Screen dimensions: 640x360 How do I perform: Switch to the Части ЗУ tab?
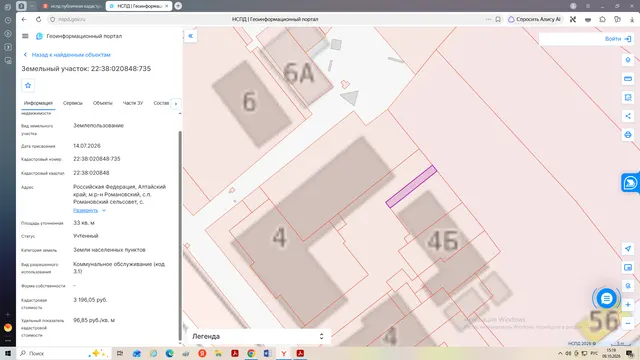pos(133,103)
